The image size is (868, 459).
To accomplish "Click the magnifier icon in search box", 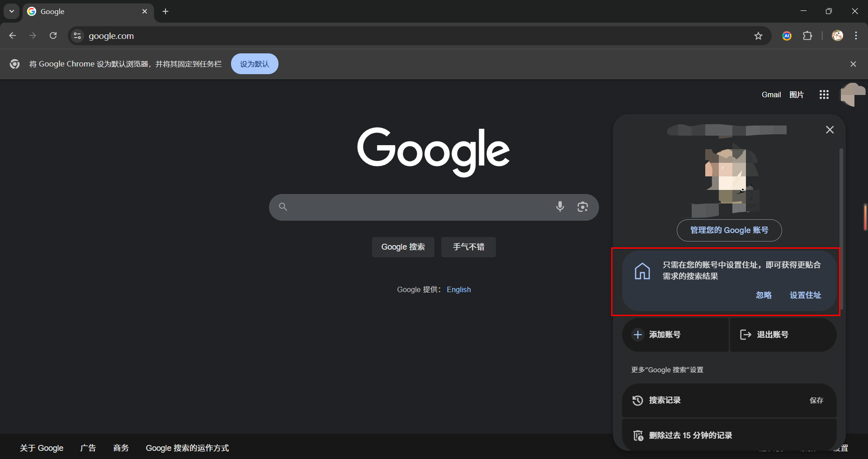I will (x=283, y=207).
